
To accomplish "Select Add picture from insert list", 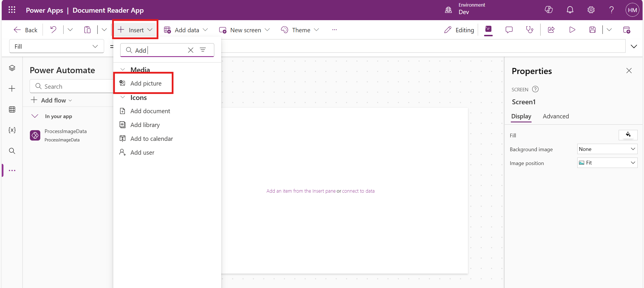I will coord(146,84).
